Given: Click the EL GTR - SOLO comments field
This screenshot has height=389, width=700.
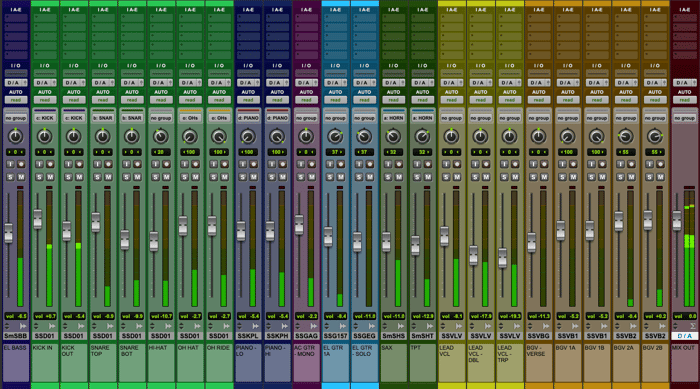Looking at the screenshot, I should coord(364,362).
